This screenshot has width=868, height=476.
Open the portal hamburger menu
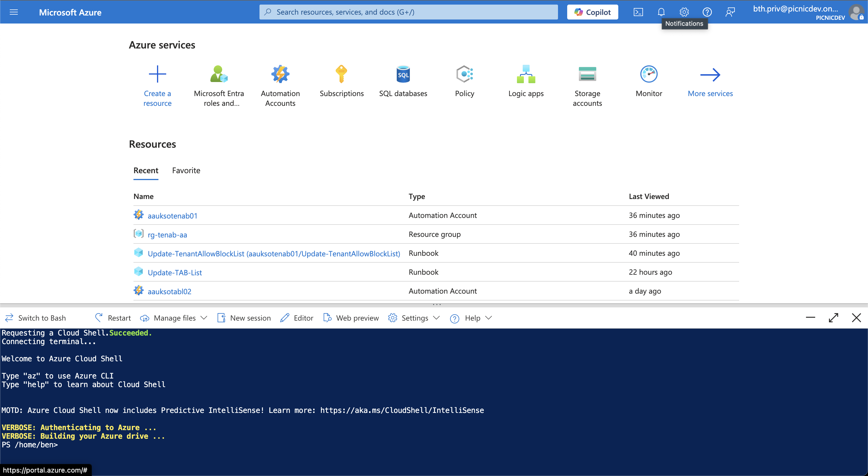(14, 12)
